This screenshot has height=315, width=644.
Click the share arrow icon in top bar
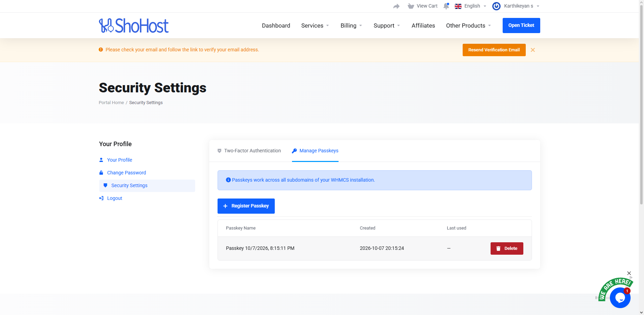[396, 6]
